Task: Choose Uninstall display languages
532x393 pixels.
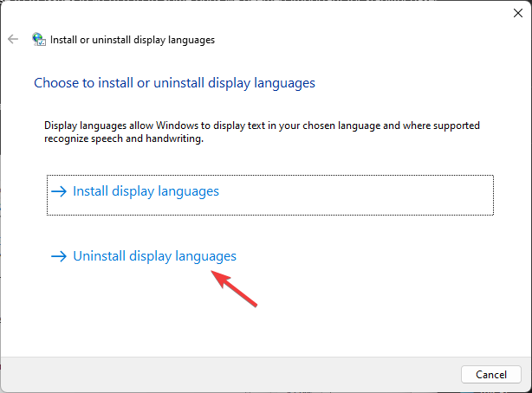Action: (x=144, y=256)
